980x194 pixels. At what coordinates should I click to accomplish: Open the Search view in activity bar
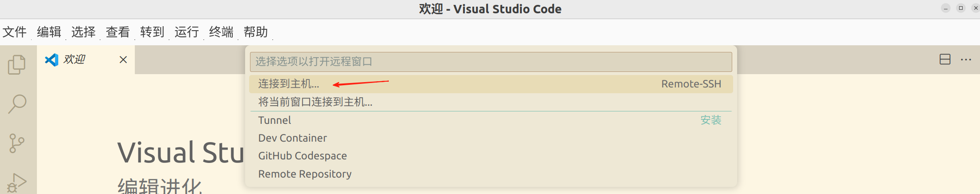[17, 104]
